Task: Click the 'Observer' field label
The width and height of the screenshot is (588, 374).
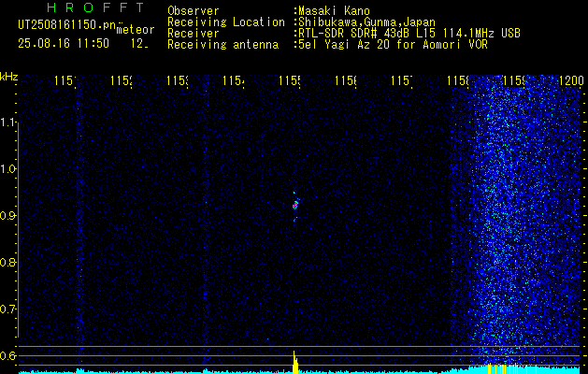Action: 194,11
